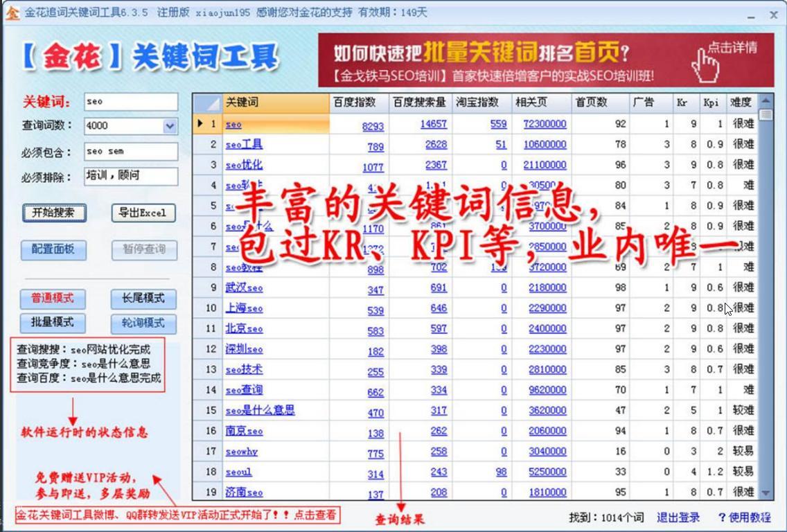The width and height of the screenshot is (787, 532).
Task: Click Taobao index 98 in seoul row
Action: [x=501, y=472]
